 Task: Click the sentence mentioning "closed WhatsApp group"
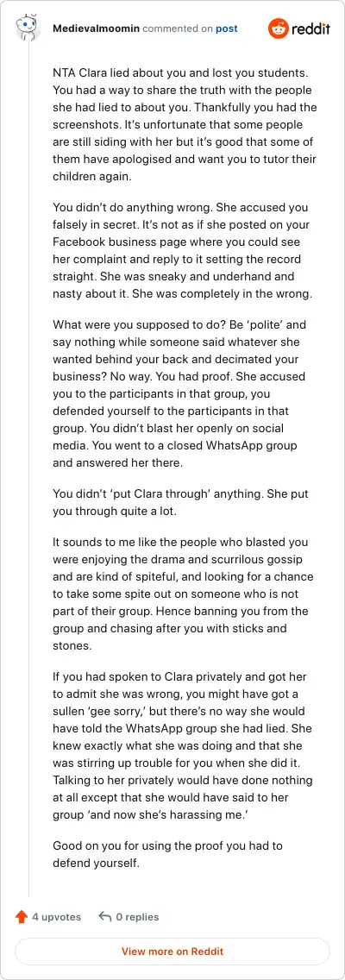coord(182,453)
